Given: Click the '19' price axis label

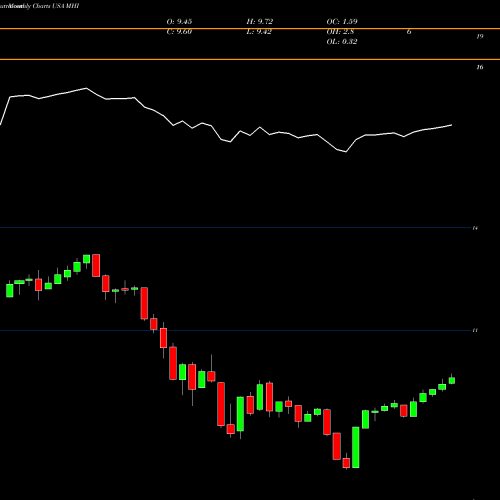Looking at the screenshot, I should click(x=480, y=36).
